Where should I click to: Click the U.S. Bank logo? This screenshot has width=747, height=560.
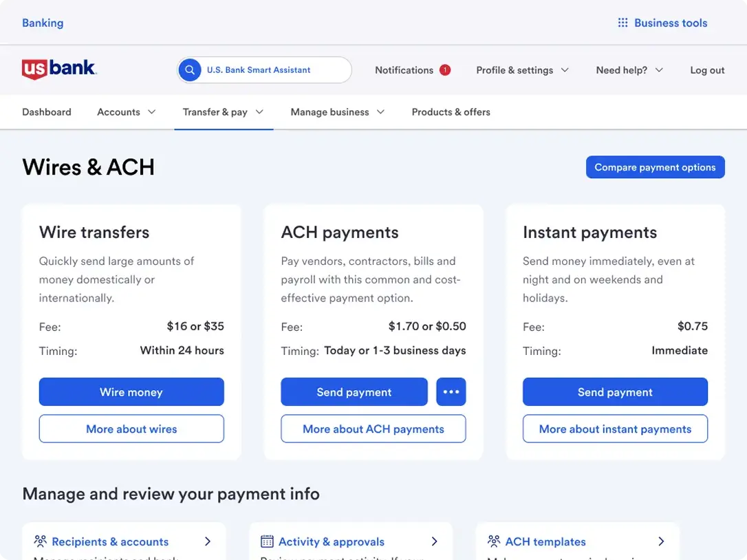(59, 69)
